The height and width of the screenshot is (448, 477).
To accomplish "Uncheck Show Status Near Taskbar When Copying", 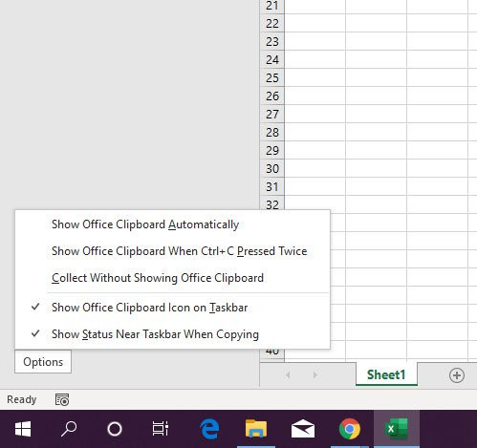I will point(172,334).
